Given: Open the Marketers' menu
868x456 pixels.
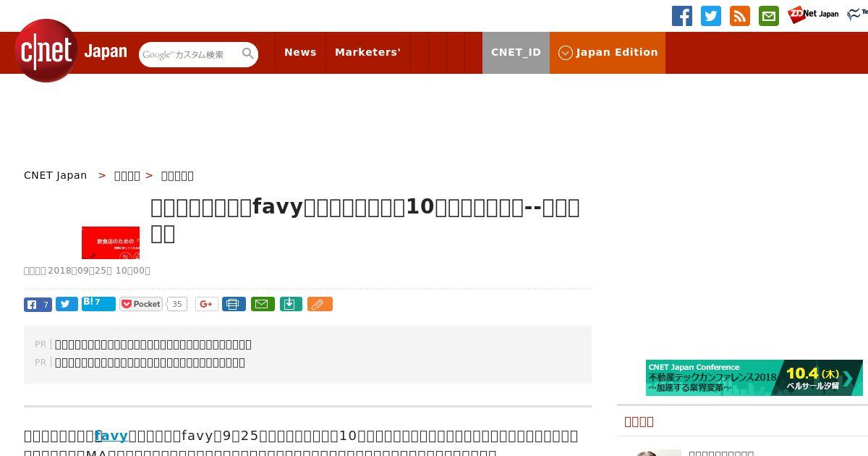Looking at the screenshot, I should pyautogui.click(x=367, y=52).
